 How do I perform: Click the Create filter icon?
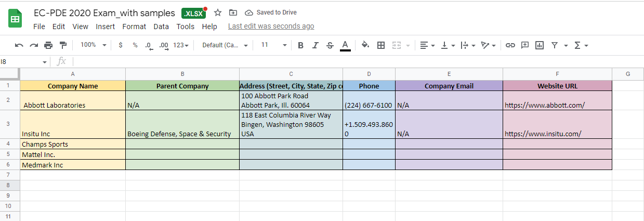(555, 45)
